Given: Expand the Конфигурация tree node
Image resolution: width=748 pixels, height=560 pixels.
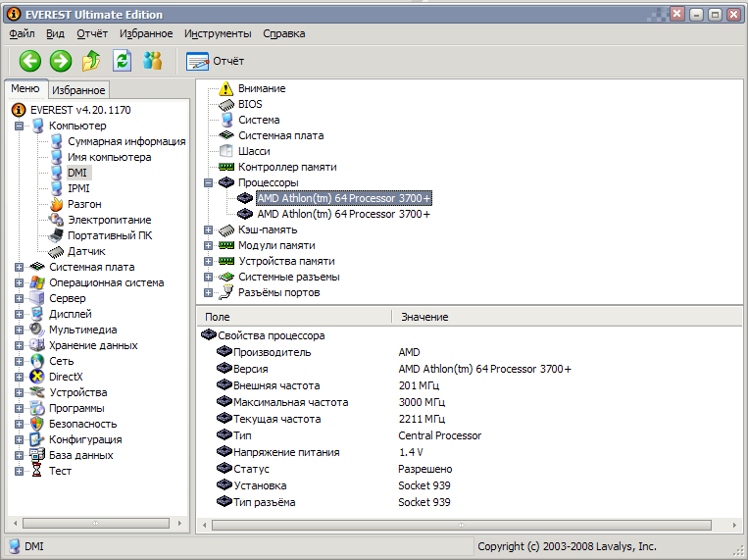Looking at the screenshot, I should [19, 439].
